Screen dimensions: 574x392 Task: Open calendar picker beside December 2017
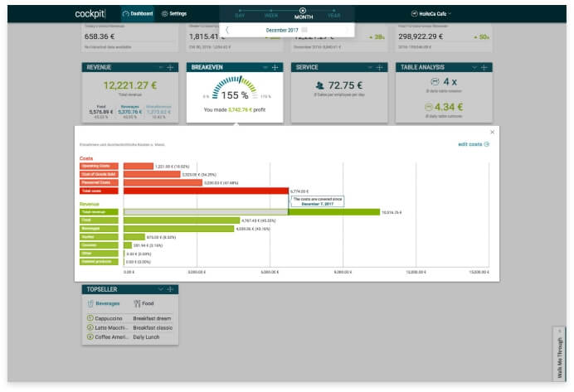coord(304,30)
